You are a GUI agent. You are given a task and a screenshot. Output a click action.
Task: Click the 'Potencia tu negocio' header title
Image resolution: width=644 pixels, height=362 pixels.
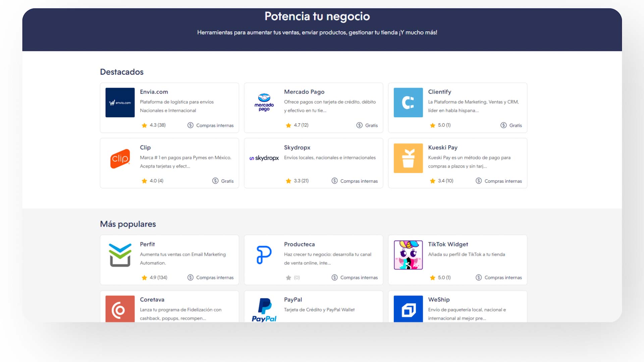click(x=317, y=16)
